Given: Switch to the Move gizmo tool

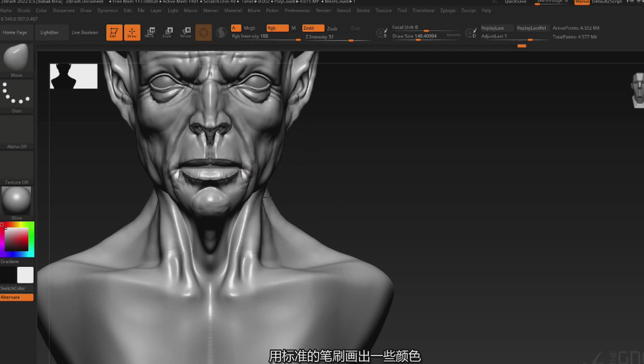Looking at the screenshot, I should pyautogui.click(x=150, y=32).
